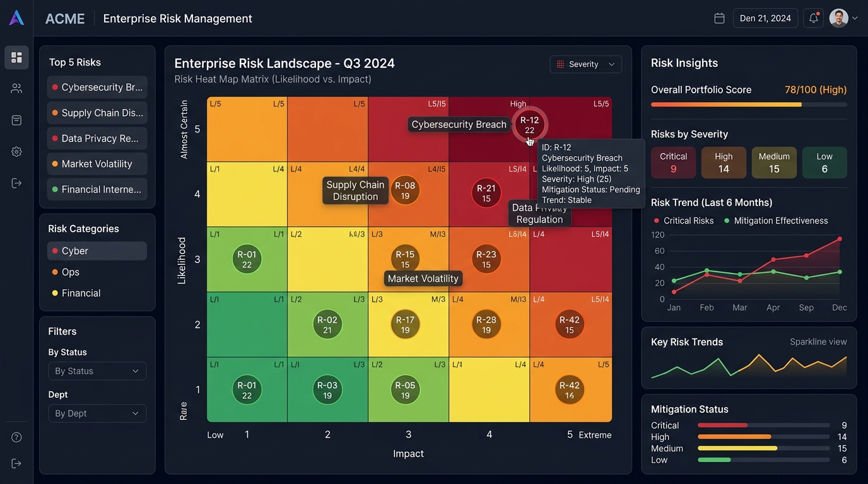The width and height of the screenshot is (868, 484).
Task: Select Supply Chain Dis... in Top 5 Risks
Action: click(x=97, y=113)
